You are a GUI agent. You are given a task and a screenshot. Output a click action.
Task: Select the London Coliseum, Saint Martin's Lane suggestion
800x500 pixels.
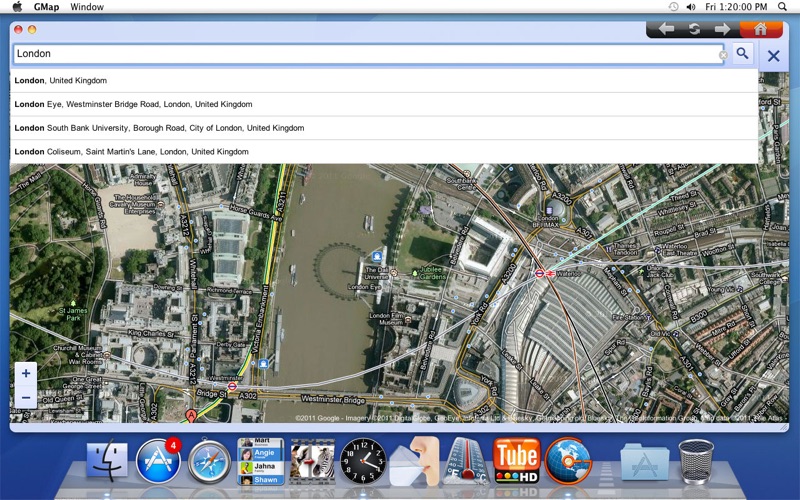tap(384, 152)
